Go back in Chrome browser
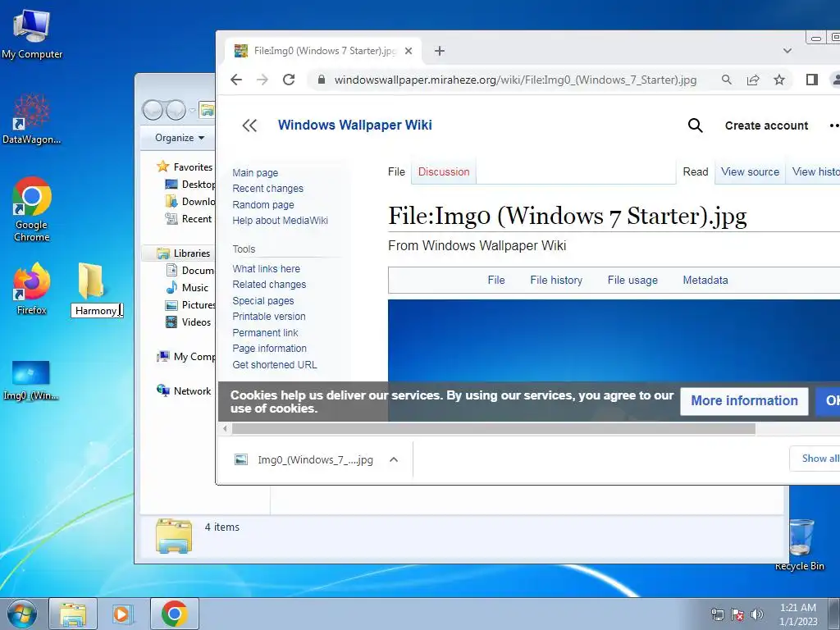 click(x=236, y=80)
